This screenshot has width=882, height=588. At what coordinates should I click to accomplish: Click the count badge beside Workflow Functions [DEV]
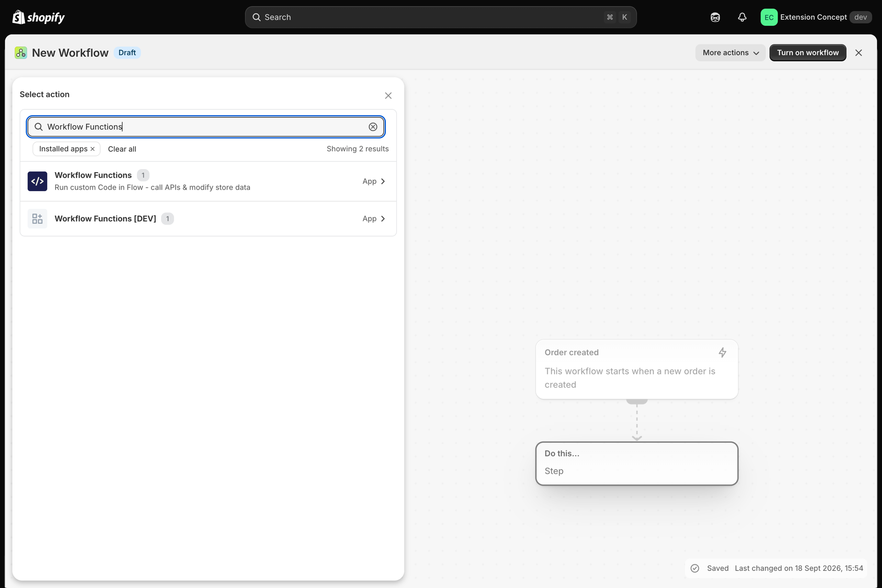click(x=168, y=219)
